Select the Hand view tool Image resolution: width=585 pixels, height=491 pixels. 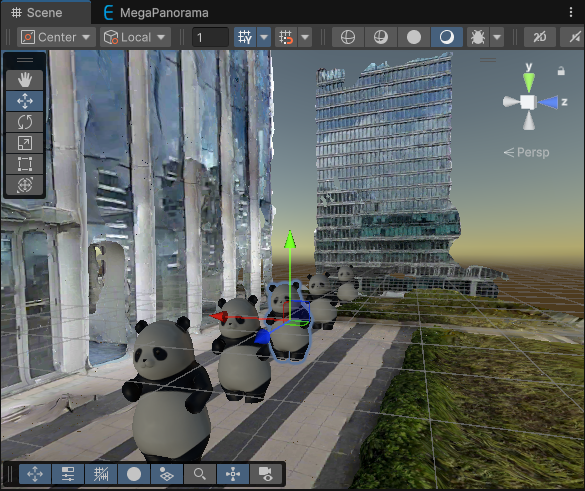25,80
